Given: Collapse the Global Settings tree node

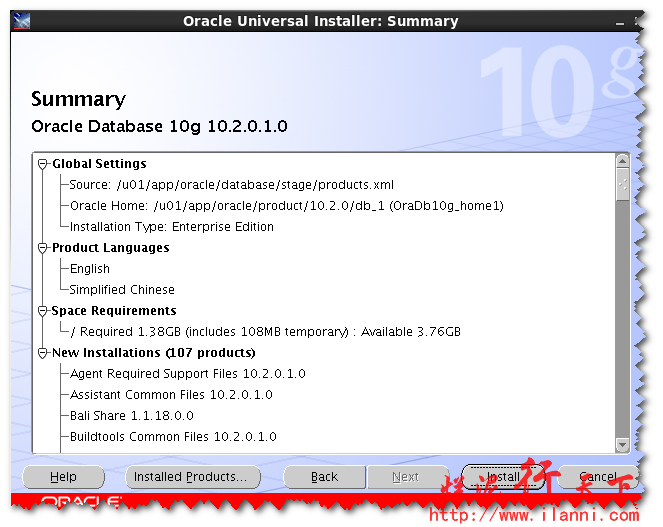Looking at the screenshot, I should pos(43,164).
